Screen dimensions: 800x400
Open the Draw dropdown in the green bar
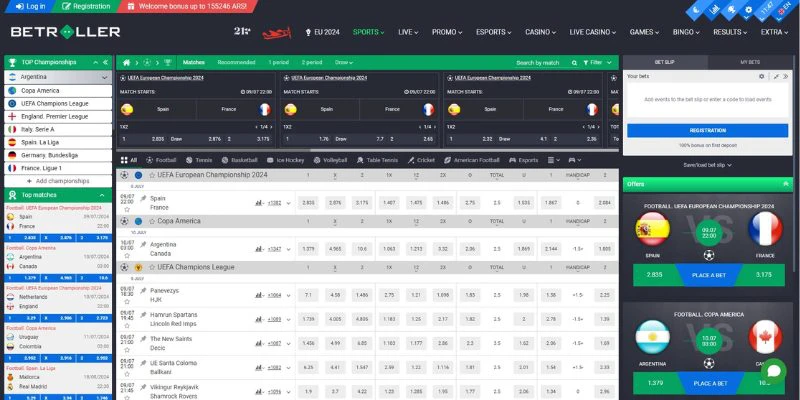point(344,63)
